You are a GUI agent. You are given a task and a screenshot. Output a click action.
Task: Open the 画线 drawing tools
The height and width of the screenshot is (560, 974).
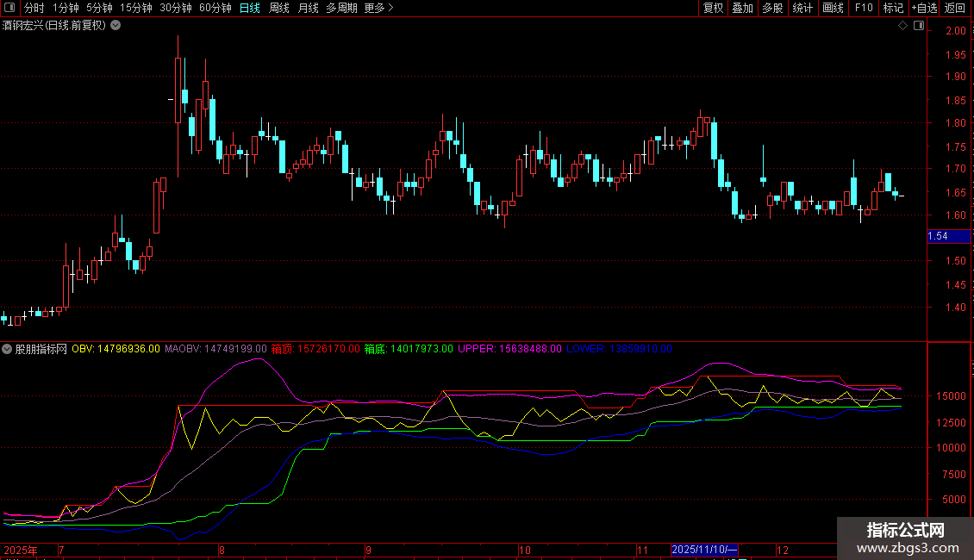tap(833, 9)
